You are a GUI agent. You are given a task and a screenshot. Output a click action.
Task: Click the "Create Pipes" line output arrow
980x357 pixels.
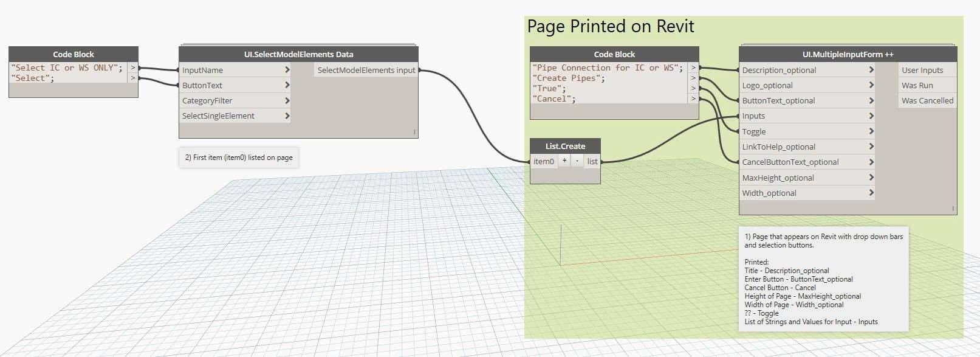click(693, 78)
